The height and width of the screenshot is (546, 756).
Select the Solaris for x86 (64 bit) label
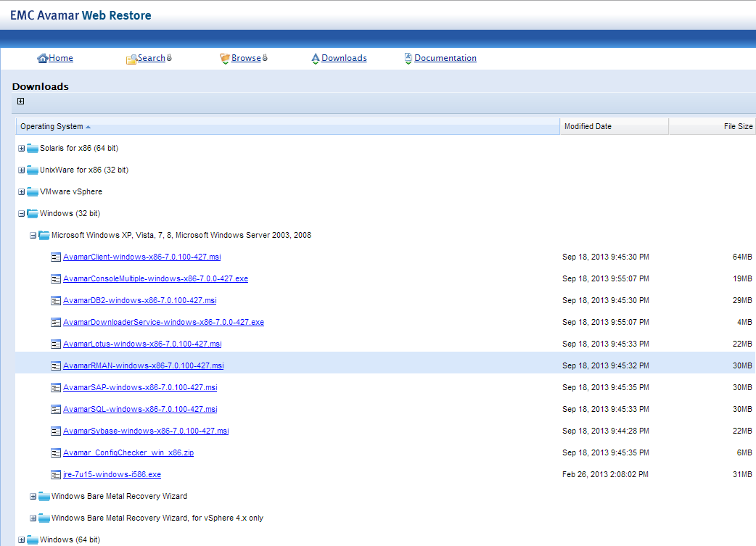[x=79, y=148]
